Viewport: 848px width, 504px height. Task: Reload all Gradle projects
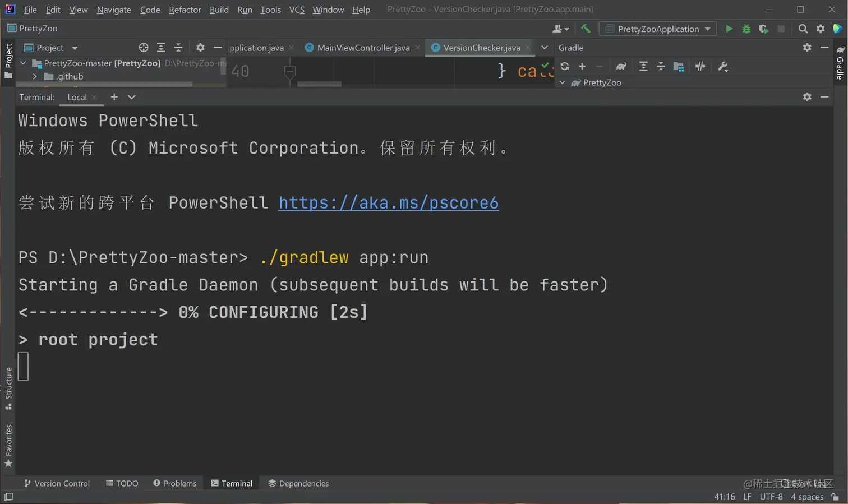click(565, 66)
